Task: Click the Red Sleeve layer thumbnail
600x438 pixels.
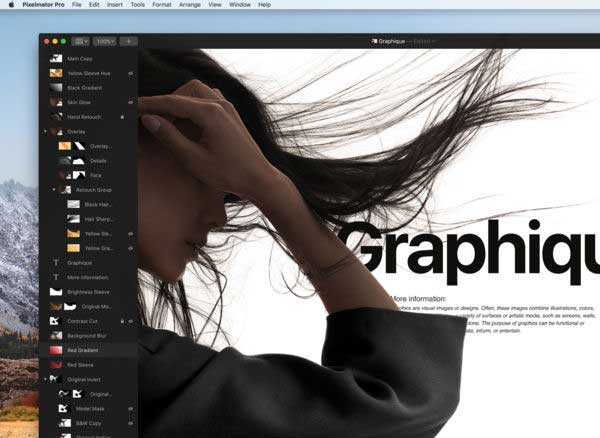Action: [56, 365]
